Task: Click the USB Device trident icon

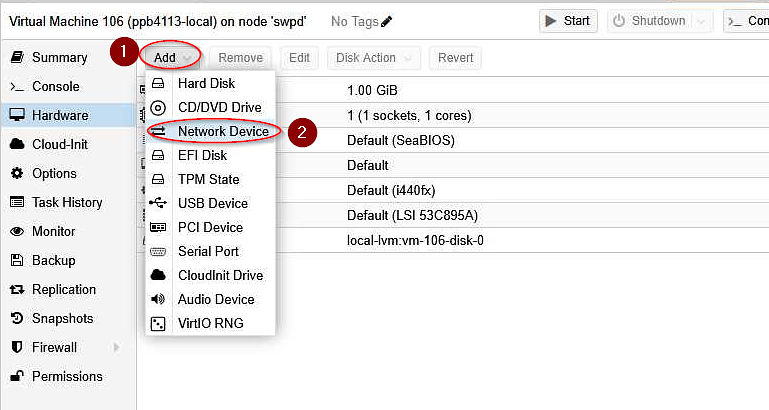Action: [x=158, y=203]
